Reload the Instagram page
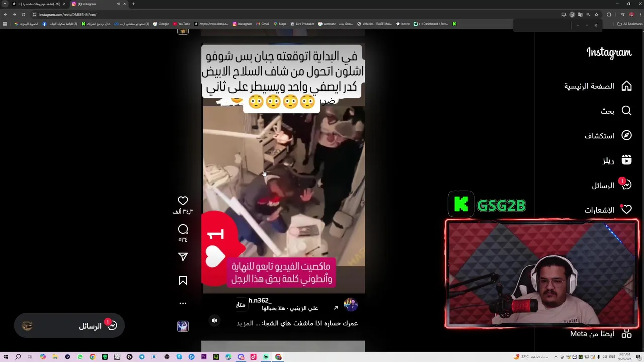The height and width of the screenshot is (362, 644). (23, 14)
